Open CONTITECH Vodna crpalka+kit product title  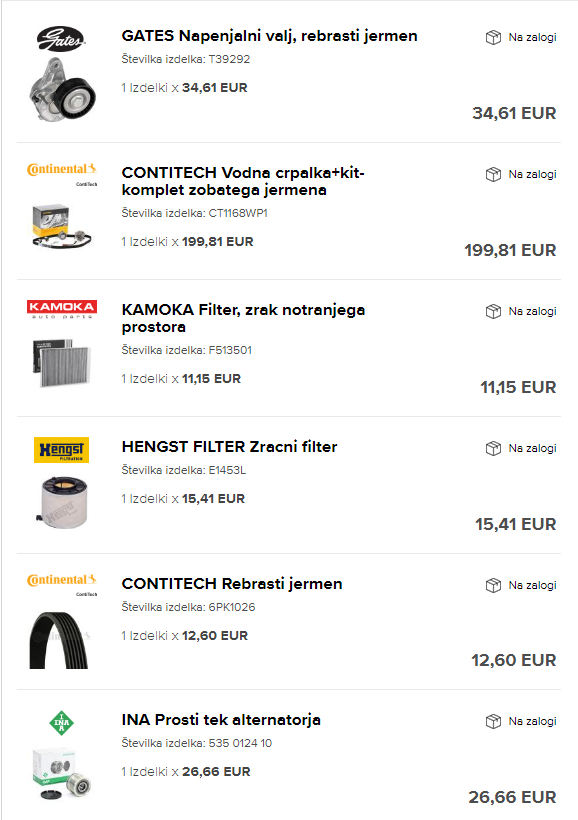click(243, 181)
